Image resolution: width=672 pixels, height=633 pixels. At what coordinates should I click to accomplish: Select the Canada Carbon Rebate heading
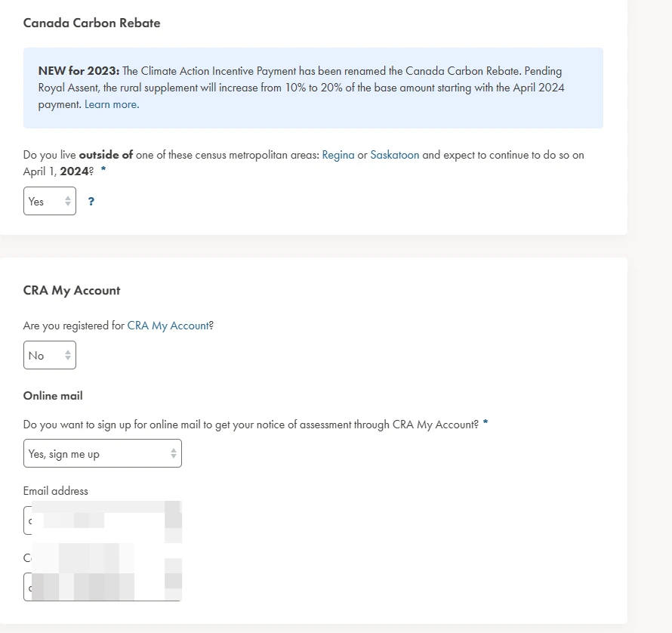[x=91, y=23]
